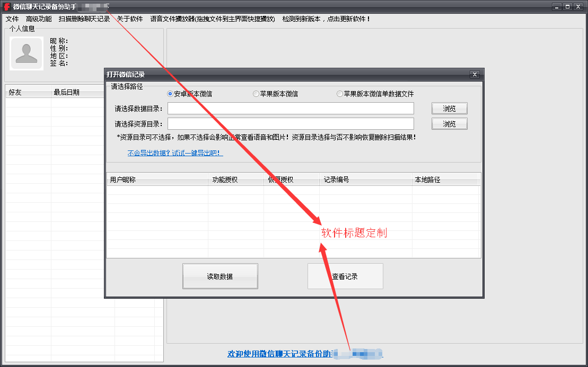The width and height of the screenshot is (588, 367).
Task: Open the 关于软件 menu
Action: [x=130, y=19]
